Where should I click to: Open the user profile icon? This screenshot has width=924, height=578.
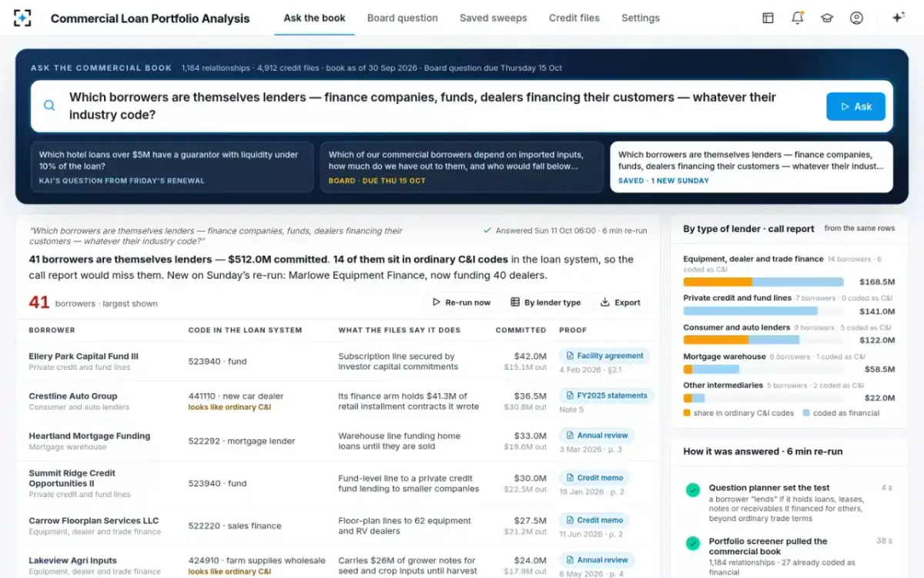point(856,18)
